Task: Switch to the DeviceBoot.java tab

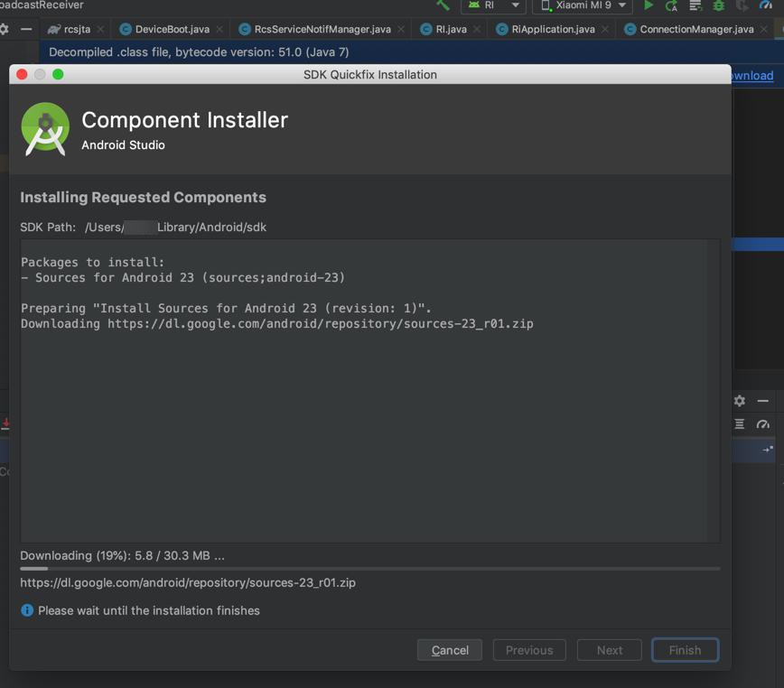Action: (172, 30)
